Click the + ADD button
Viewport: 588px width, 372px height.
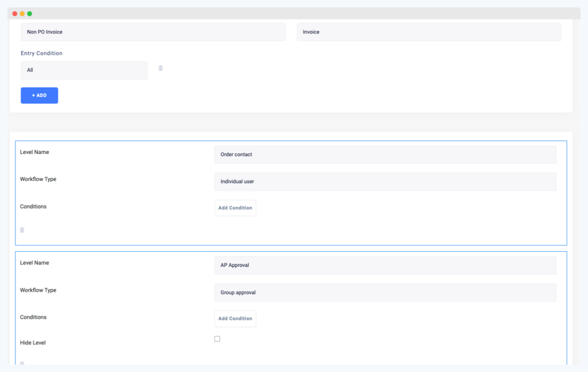tap(39, 95)
